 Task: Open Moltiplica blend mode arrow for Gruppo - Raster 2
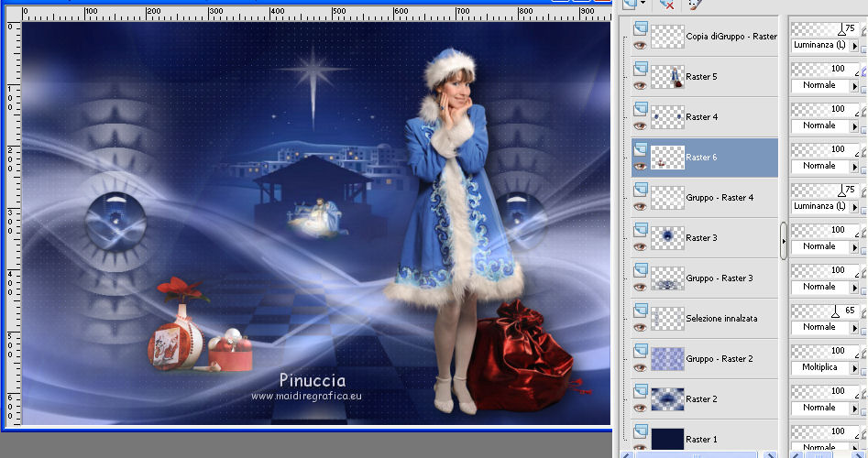(854, 368)
